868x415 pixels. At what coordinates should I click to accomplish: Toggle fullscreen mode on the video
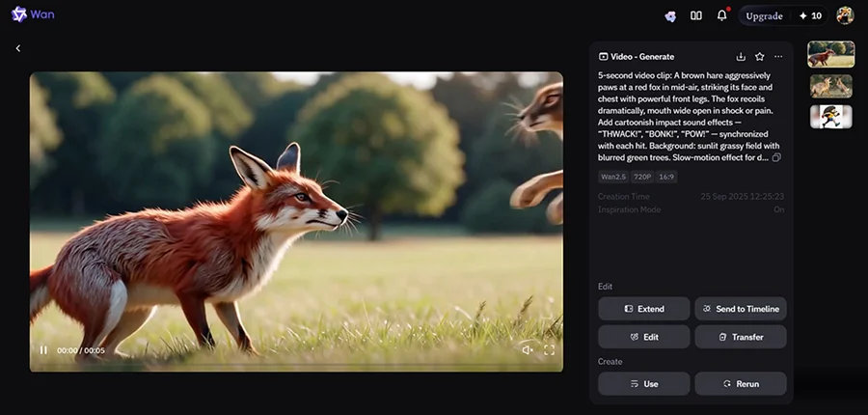click(x=549, y=350)
